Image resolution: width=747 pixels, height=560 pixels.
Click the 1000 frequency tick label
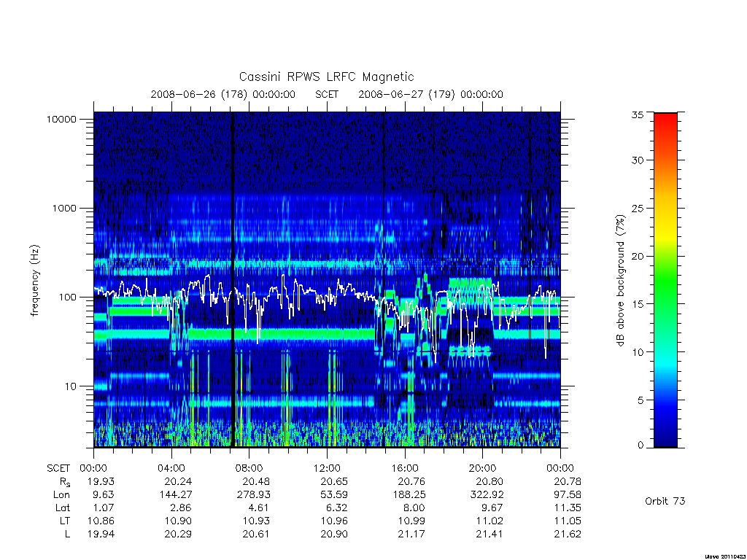[64, 208]
